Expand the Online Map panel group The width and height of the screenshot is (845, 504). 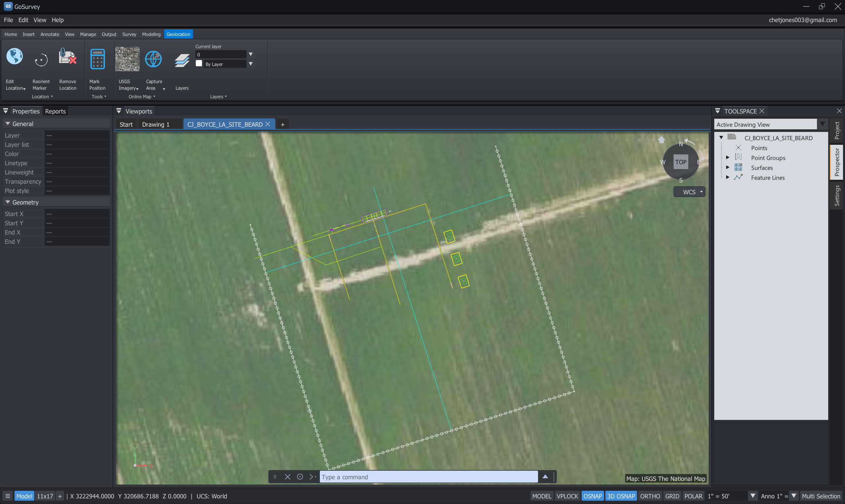point(142,96)
